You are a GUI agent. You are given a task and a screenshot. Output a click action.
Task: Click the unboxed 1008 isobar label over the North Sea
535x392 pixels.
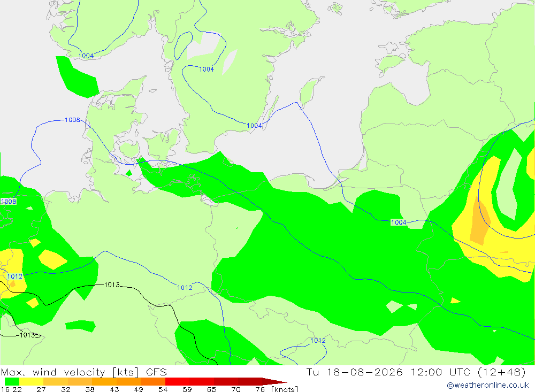pos(72,120)
